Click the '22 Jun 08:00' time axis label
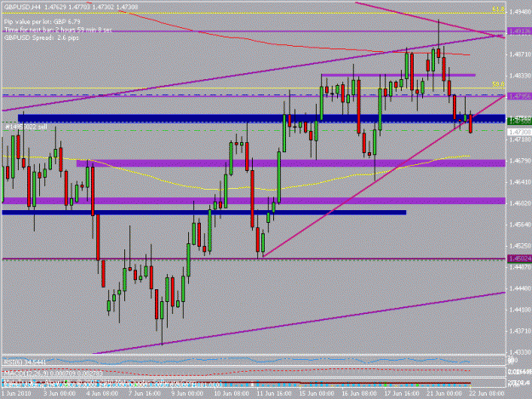532x399 pixels. [487, 394]
